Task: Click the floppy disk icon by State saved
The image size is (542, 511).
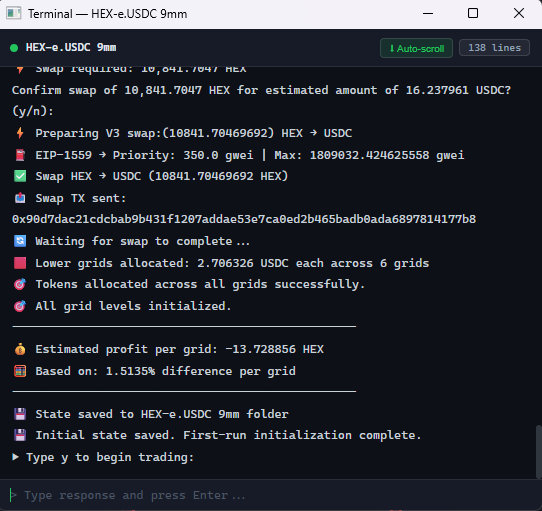Action: tap(20, 414)
